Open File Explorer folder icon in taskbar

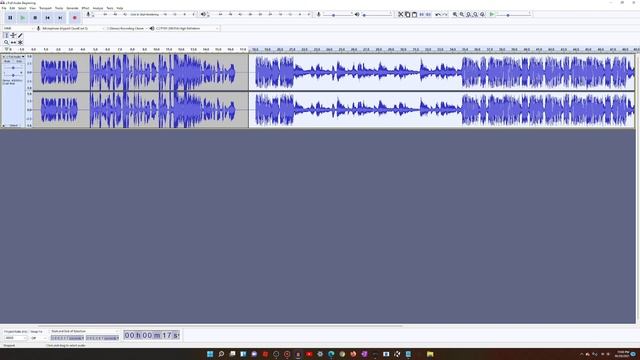coord(430,354)
